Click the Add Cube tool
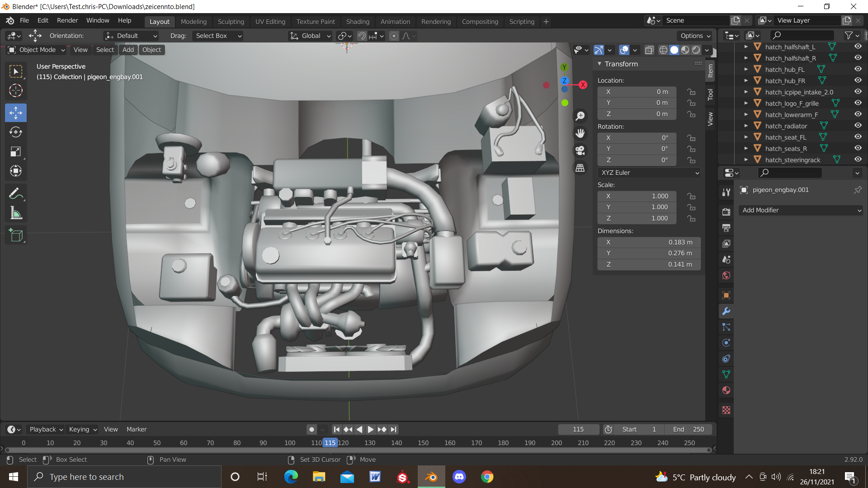868x488 pixels. tap(16, 235)
